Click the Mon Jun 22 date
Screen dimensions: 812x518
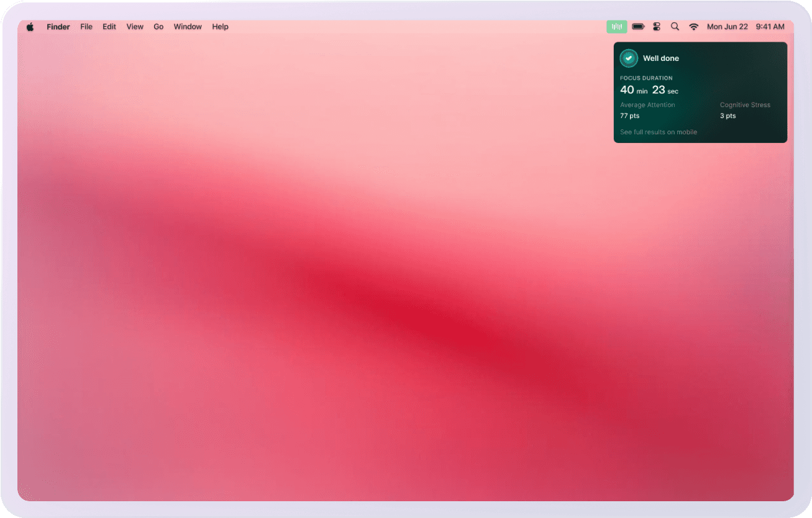pyautogui.click(x=728, y=27)
